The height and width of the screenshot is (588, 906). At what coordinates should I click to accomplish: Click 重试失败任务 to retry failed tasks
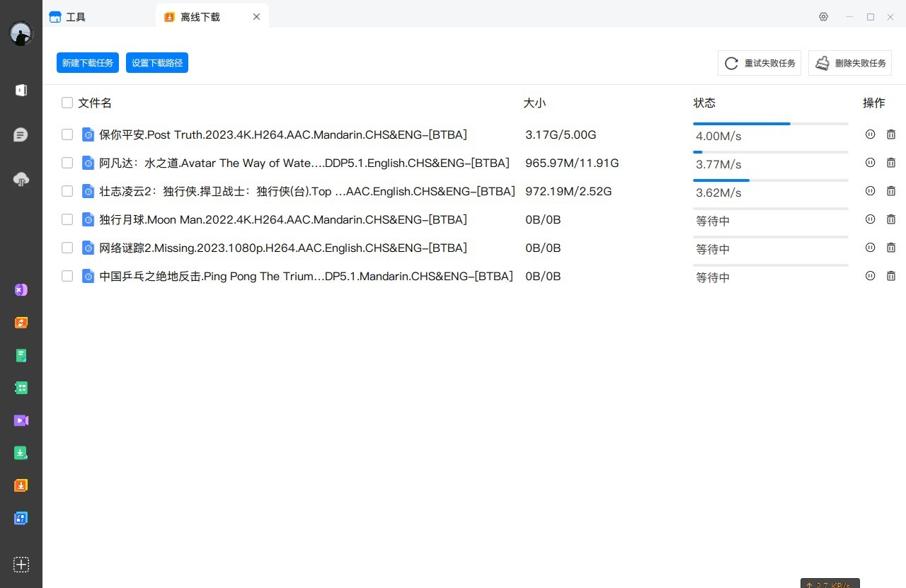pos(760,63)
